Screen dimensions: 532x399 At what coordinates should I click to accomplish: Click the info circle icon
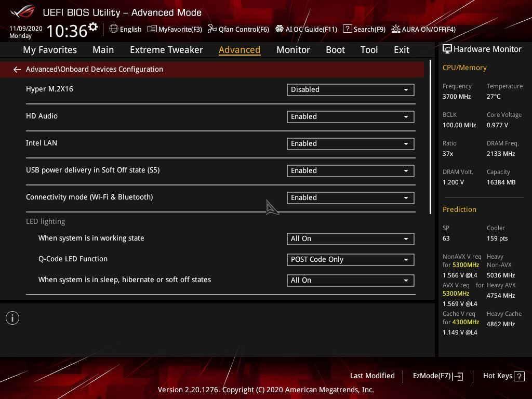pos(12,318)
